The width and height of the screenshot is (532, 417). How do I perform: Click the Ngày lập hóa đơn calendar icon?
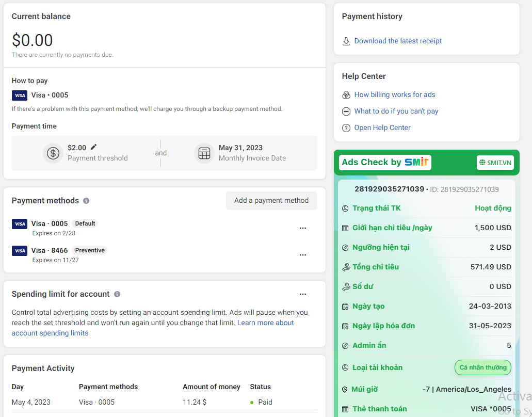(345, 326)
